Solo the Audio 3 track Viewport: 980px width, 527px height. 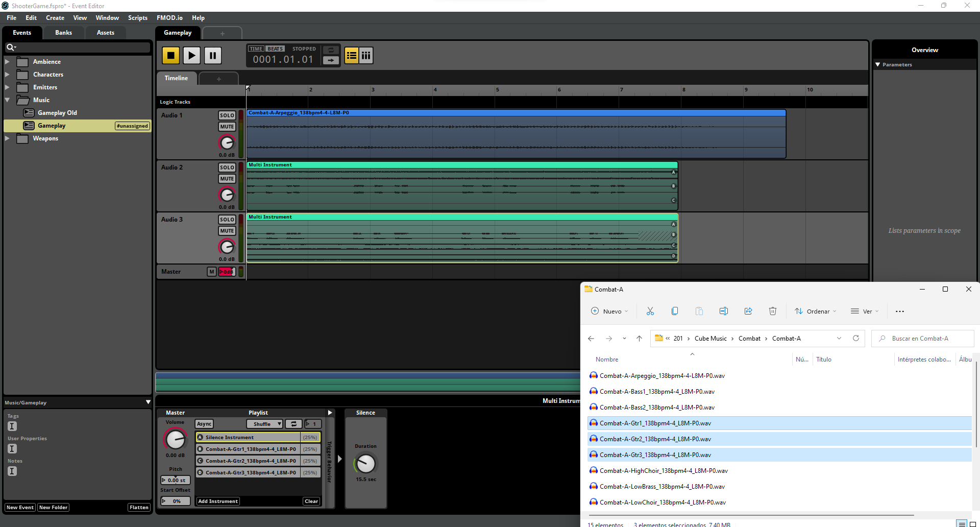[x=227, y=220]
